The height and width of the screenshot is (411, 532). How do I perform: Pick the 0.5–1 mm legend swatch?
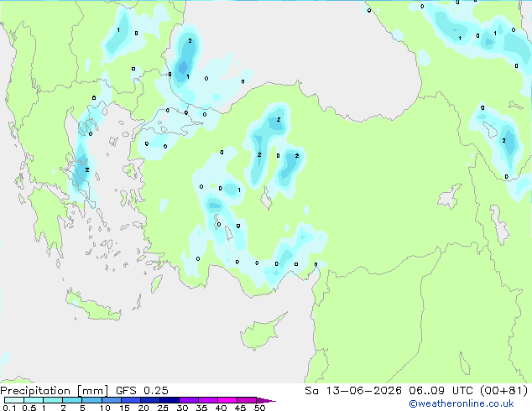[x=34, y=400]
